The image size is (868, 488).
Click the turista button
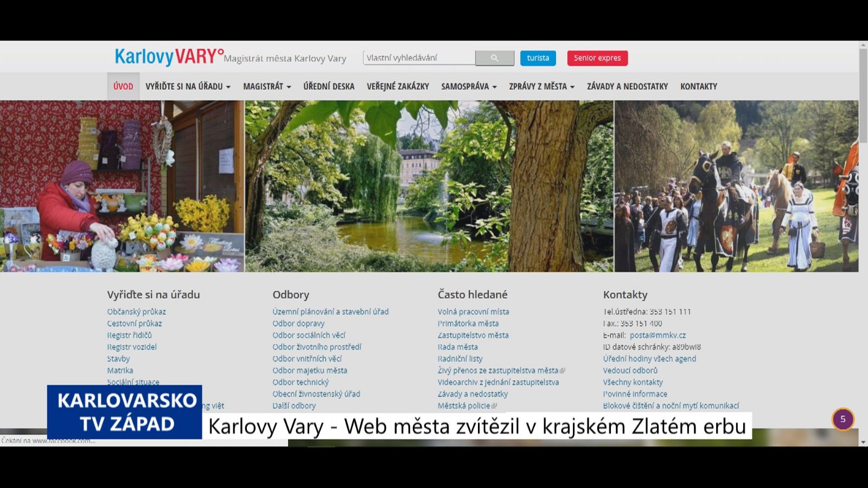[538, 58]
